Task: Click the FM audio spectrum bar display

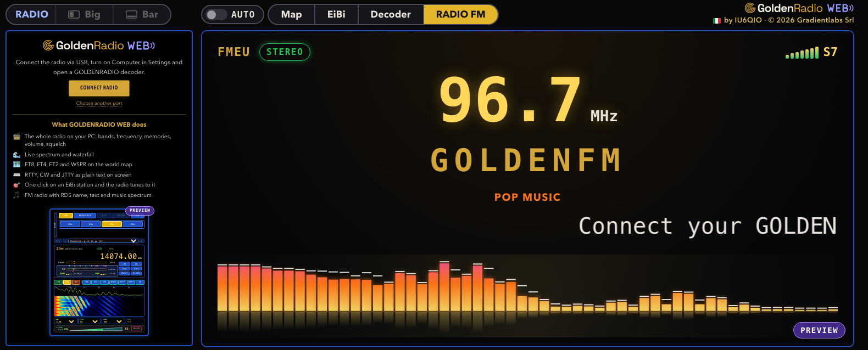Action: [527, 295]
